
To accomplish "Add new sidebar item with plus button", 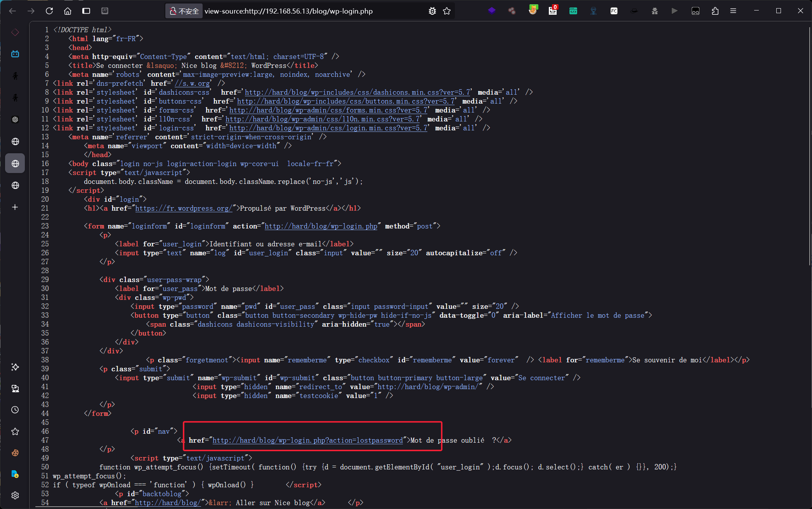I will click(x=15, y=207).
